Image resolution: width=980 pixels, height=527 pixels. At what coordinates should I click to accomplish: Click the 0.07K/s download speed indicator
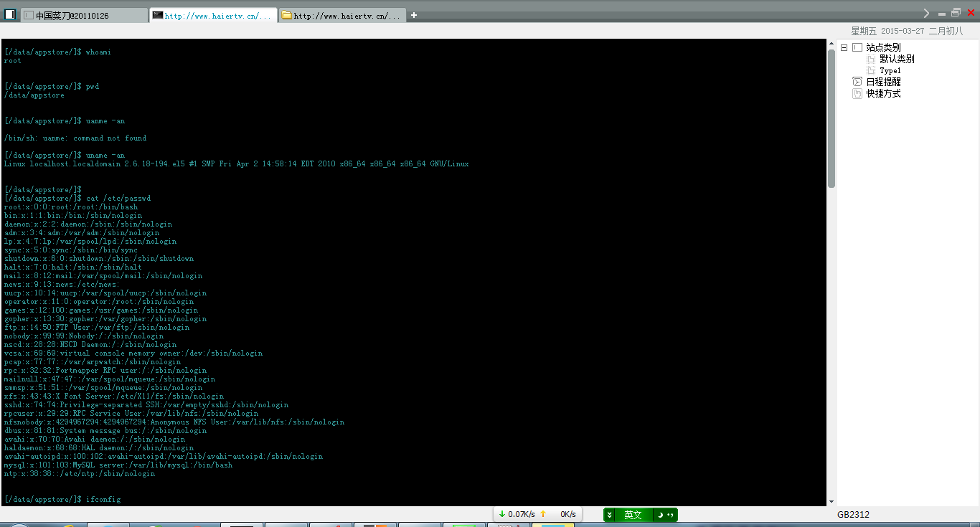[x=517, y=514]
